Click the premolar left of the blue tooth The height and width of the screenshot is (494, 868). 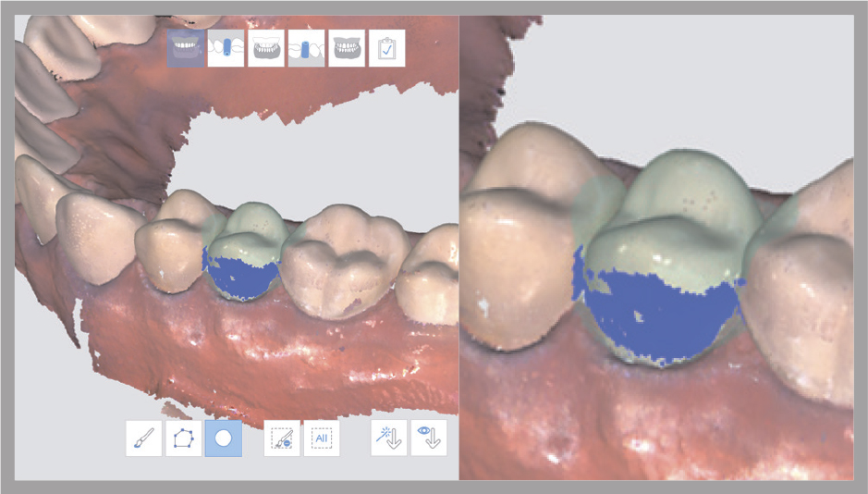point(166,254)
